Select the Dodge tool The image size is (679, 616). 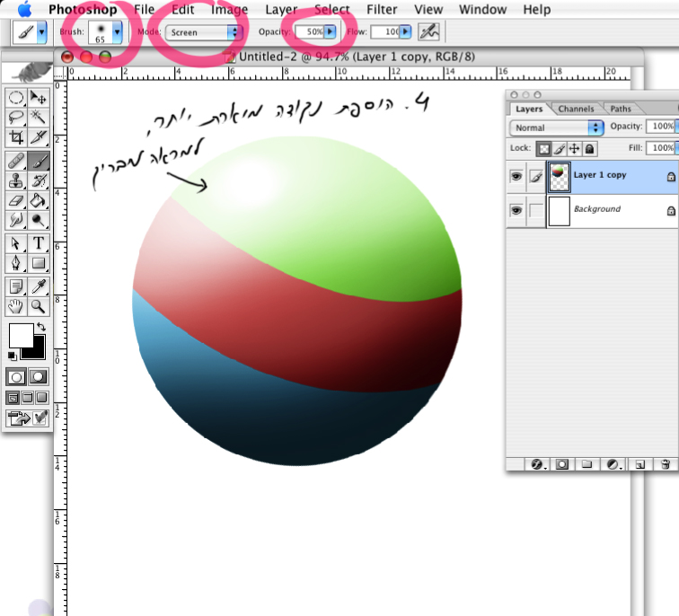[x=39, y=220]
